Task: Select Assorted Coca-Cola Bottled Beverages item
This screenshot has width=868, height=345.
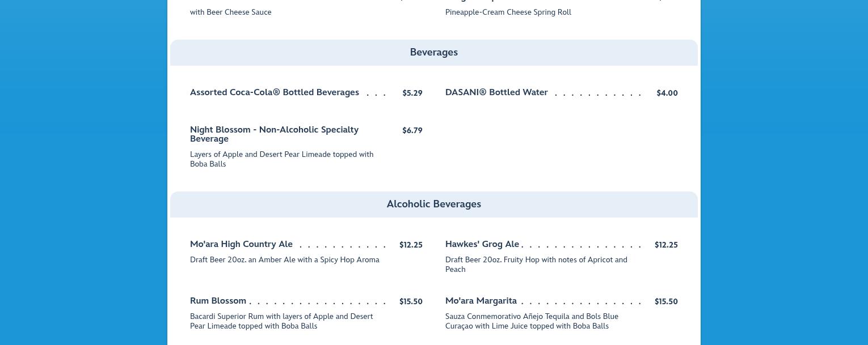Action: pyautogui.click(x=274, y=93)
